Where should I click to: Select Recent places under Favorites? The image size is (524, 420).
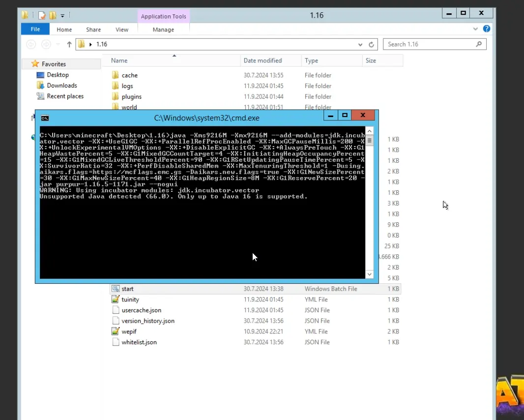[65, 96]
